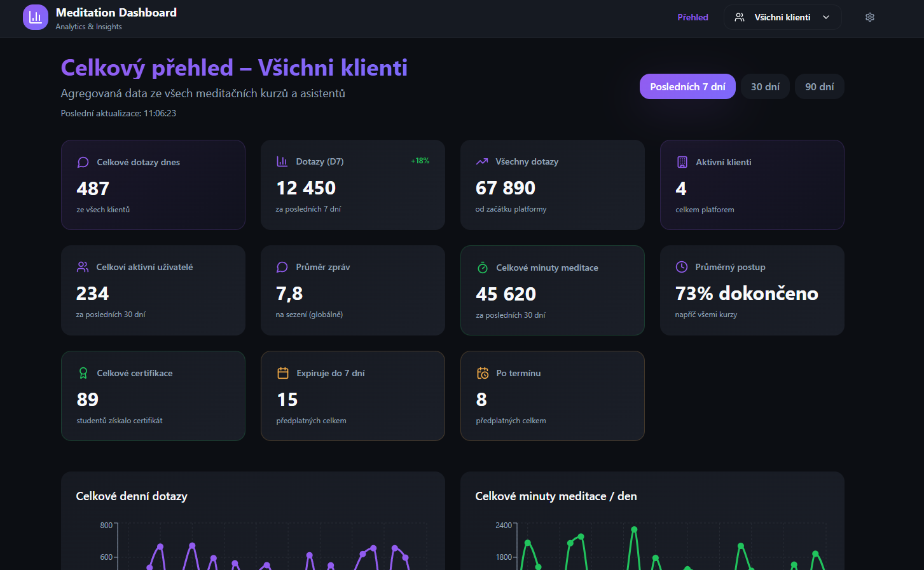Screen dimensions: 924x570
Task: Open the Všichni klienti dropdown
Action: (x=782, y=18)
